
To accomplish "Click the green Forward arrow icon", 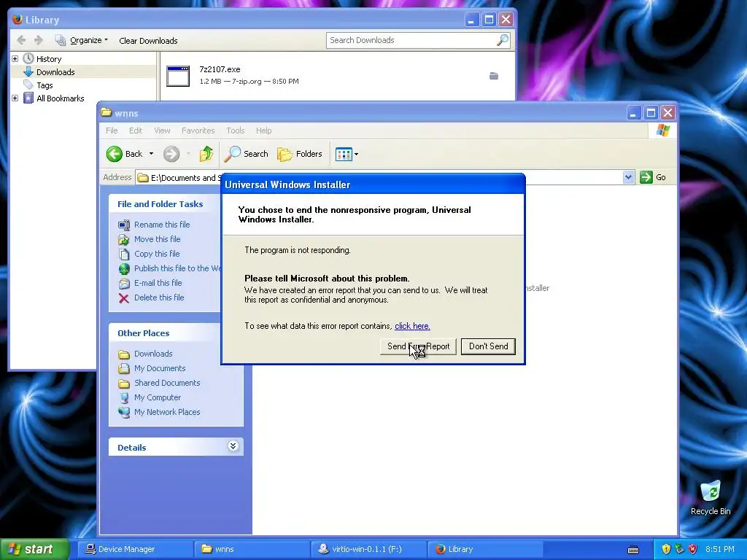I will coord(171,154).
